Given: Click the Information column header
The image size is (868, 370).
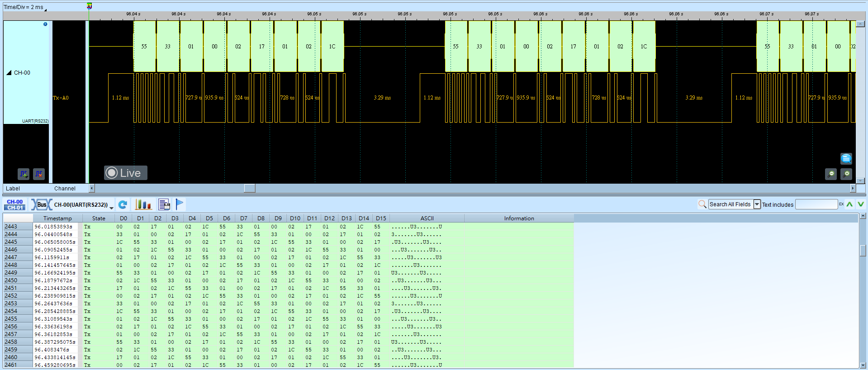Looking at the screenshot, I should [x=519, y=218].
